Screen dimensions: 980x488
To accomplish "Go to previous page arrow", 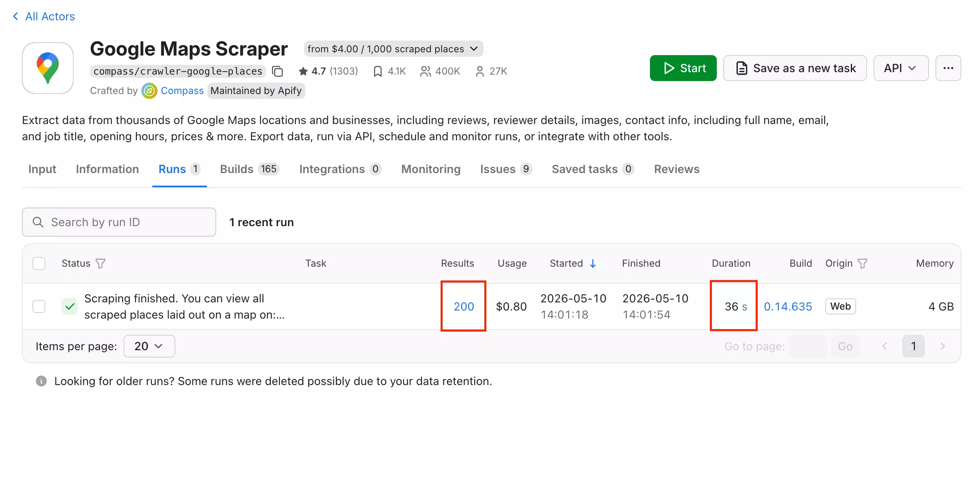I will [884, 346].
